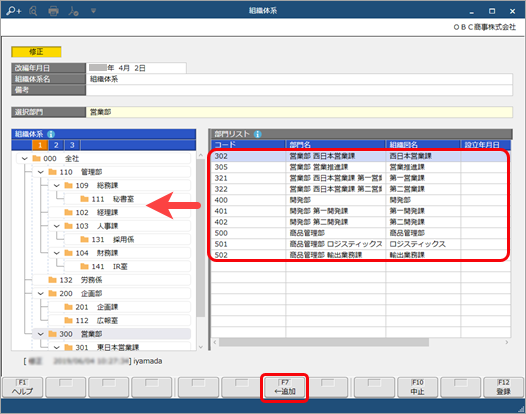
Task: Open the small dropdown arrow in title bar
Action: coord(93,11)
